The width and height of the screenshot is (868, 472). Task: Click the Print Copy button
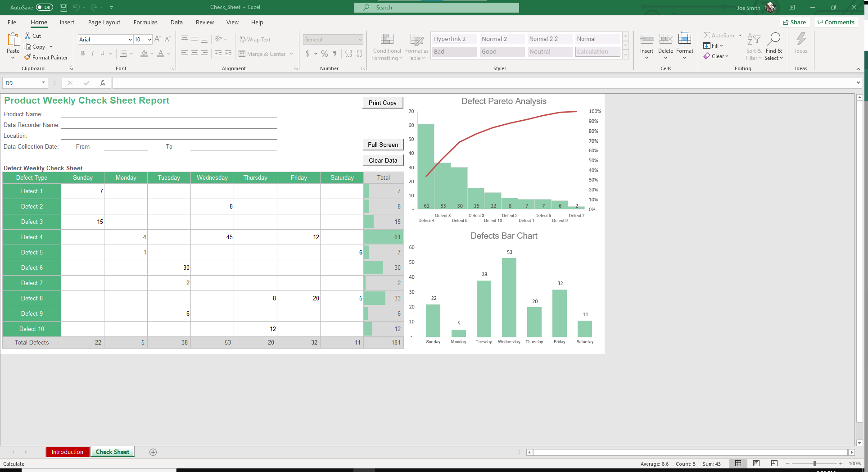pos(383,102)
